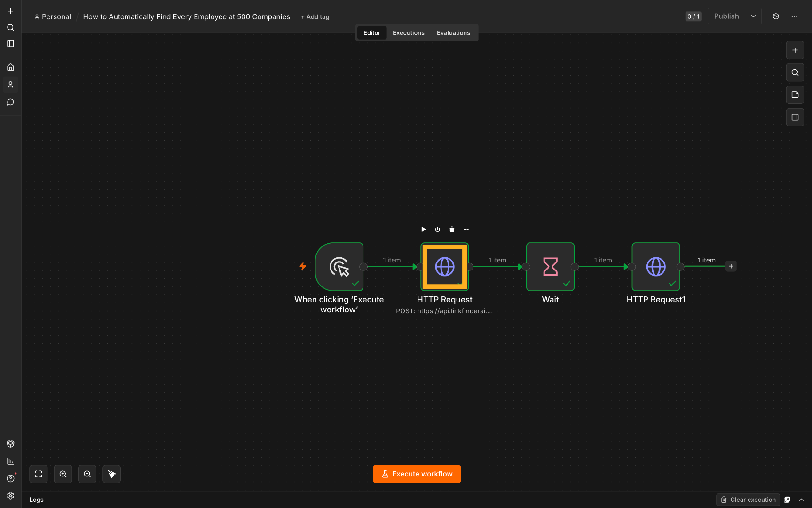Image resolution: width=812 pixels, height=508 pixels.
Task: Click the selected HTTP Request globe node
Action: 445,267
